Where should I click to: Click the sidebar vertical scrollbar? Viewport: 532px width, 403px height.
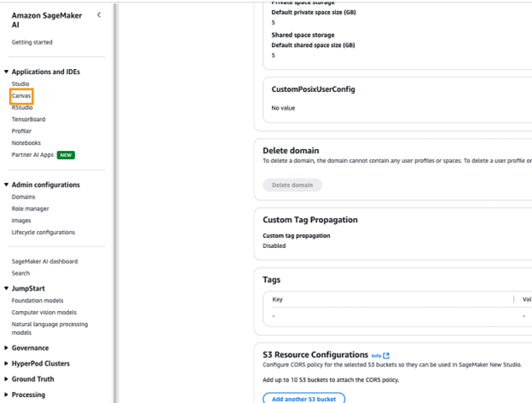(x=115, y=203)
